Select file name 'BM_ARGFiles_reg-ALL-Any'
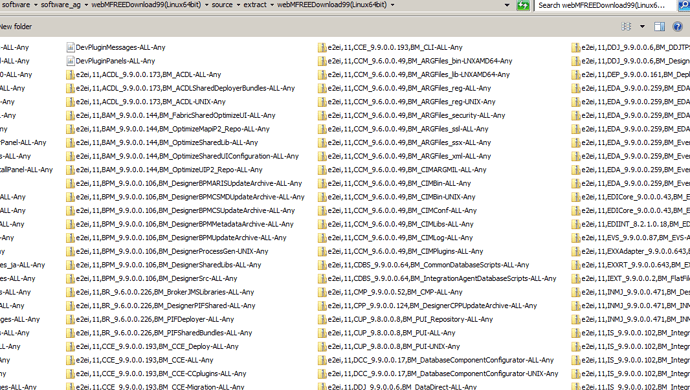This screenshot has width=690, height=390. (x=449, y=88)
